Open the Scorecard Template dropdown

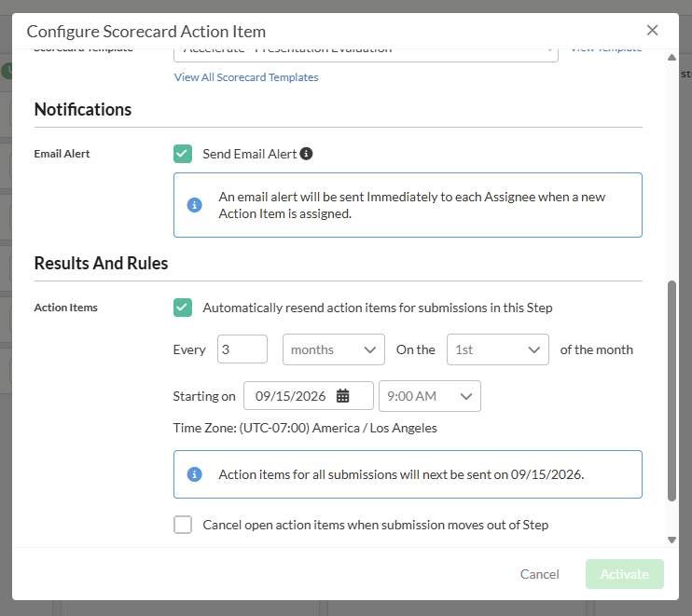tap(366, 53)
